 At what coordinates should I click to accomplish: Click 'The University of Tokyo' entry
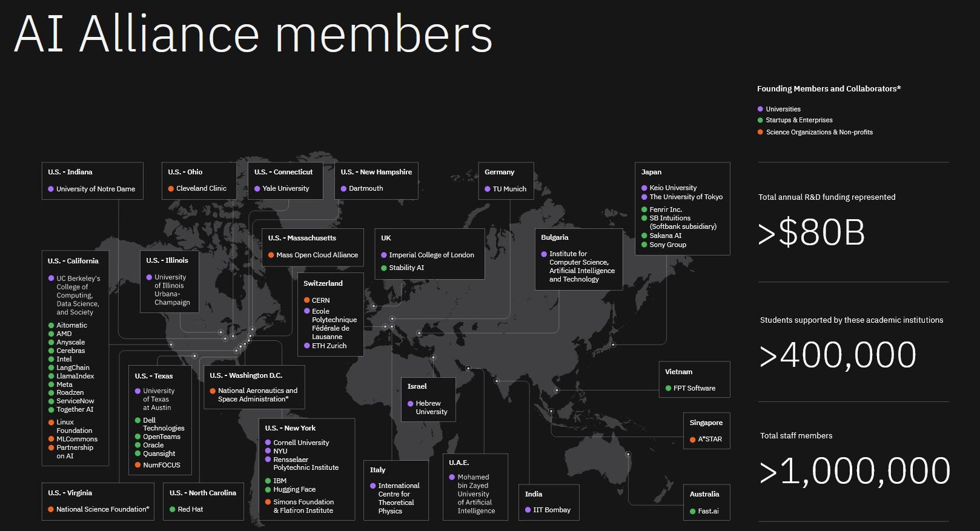[686, 197]
